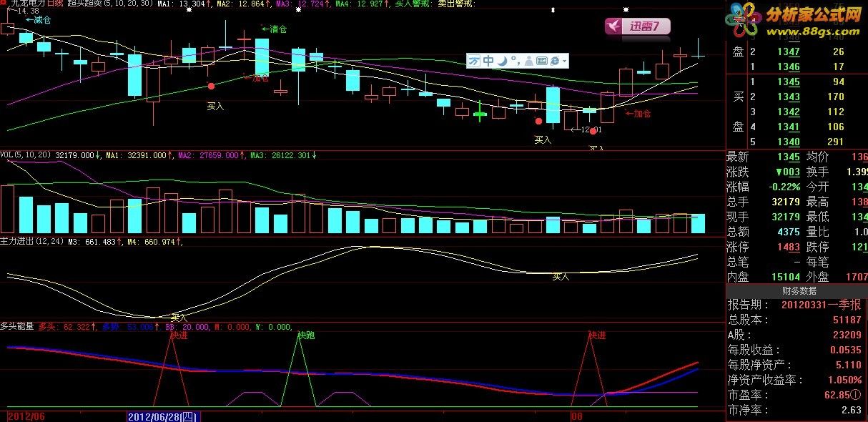Toggle half/full-width moon icon in IME bar

(502, 61)
